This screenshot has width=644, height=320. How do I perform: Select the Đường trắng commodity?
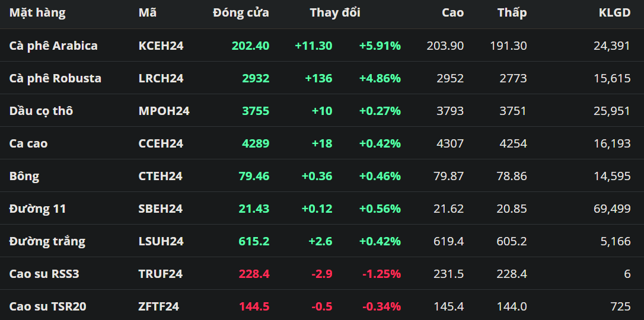click(47, 241)
